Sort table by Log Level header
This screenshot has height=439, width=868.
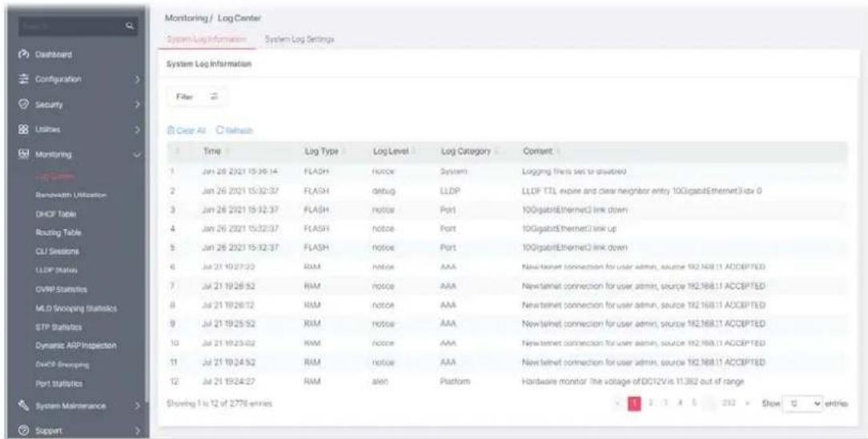click(x=391, y=151)
